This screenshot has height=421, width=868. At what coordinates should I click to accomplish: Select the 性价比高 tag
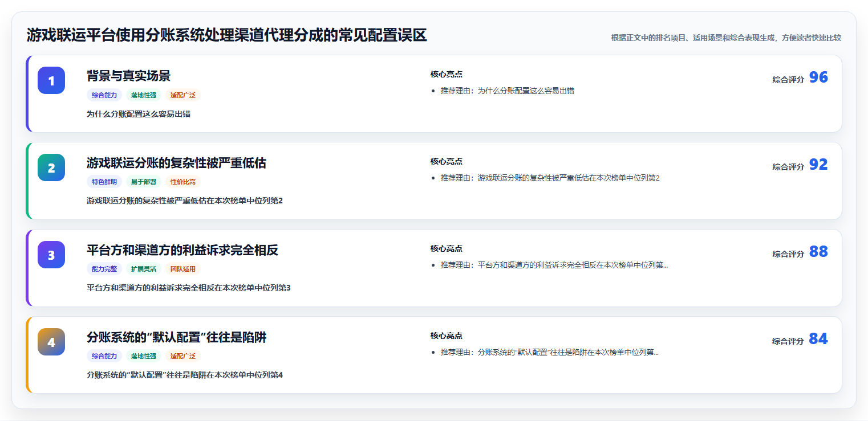point(183,182)
